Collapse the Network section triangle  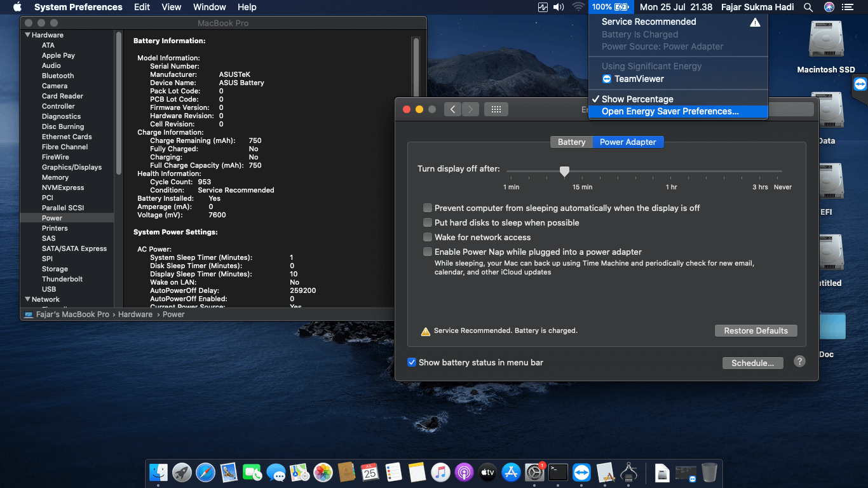click(27, 299)
